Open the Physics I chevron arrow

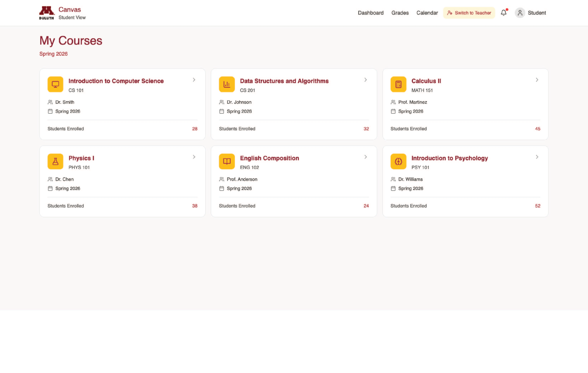(194, 157)
